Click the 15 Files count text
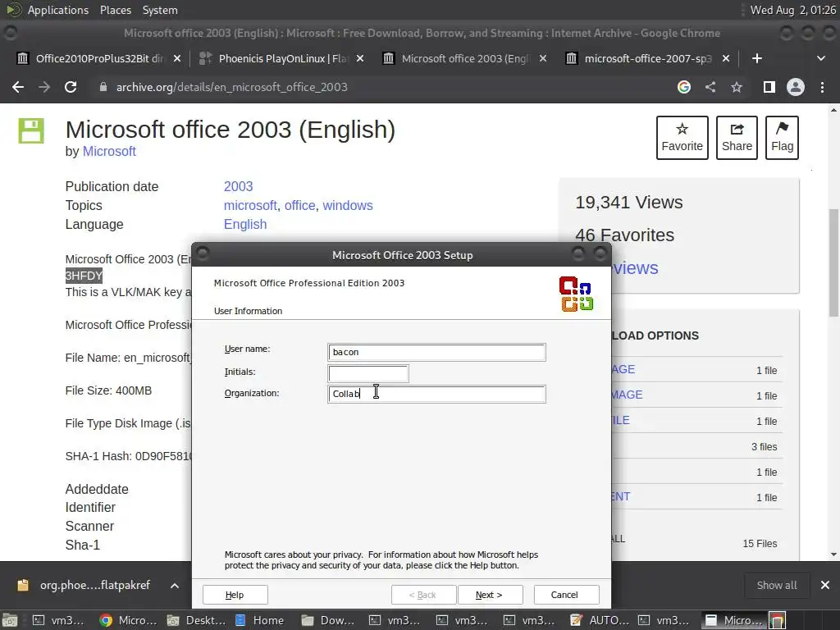This screenshot has height=630, width=840. point(760,544)
